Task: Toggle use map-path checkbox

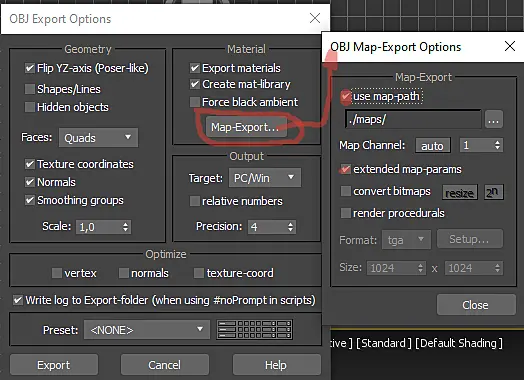Action: [x=346, y=96]
